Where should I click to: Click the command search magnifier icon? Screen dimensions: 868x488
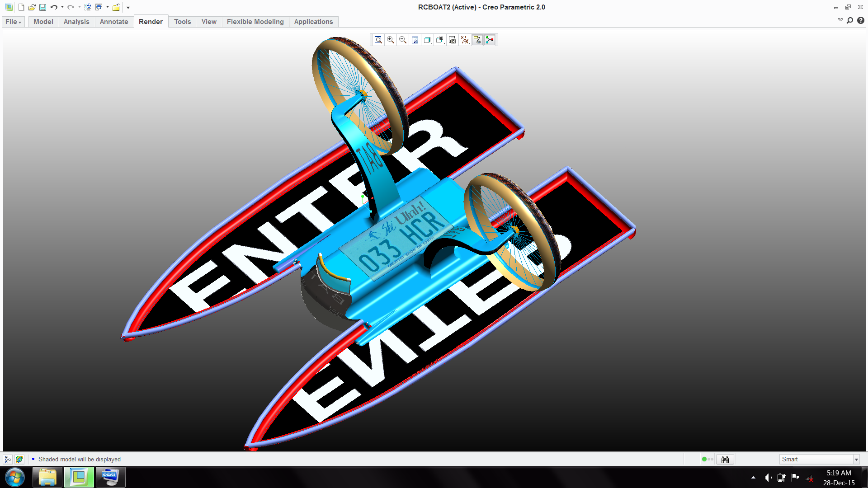coord(850,20)
